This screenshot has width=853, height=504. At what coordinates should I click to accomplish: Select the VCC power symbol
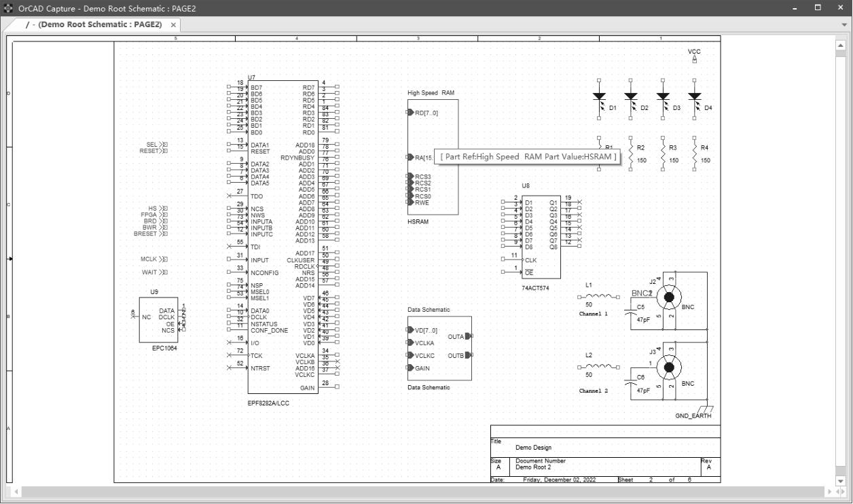pos(694,59)
